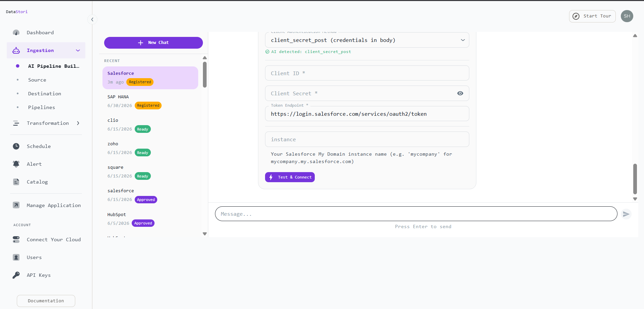The height and width of the screenshot is (309, 644).
Task: Open the Pipelines menu item
Action: (42, 107)
